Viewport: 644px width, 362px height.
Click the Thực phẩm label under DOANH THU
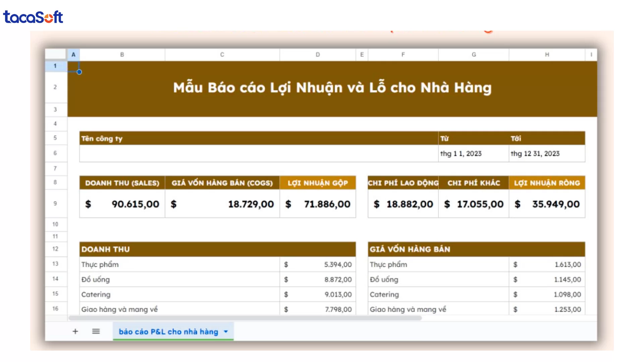(99, 264)
